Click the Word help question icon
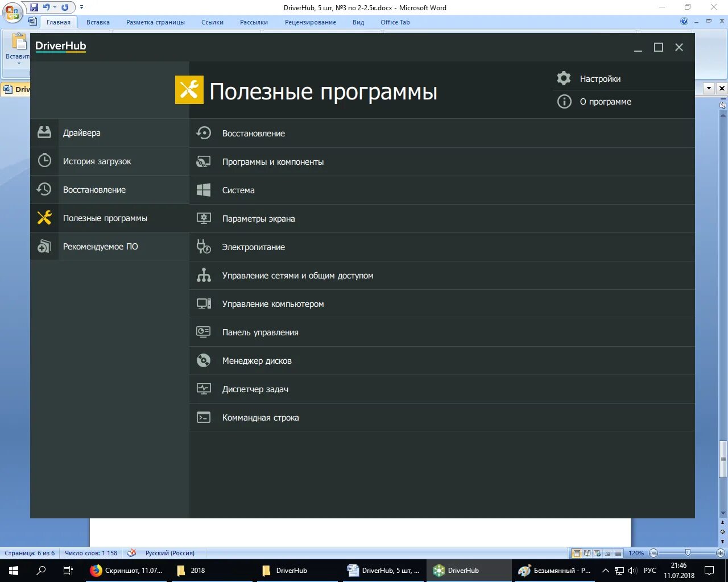Image resolution: width=728 pixels, height=582 pixels. pyautogui.click(x=684, y=22)
